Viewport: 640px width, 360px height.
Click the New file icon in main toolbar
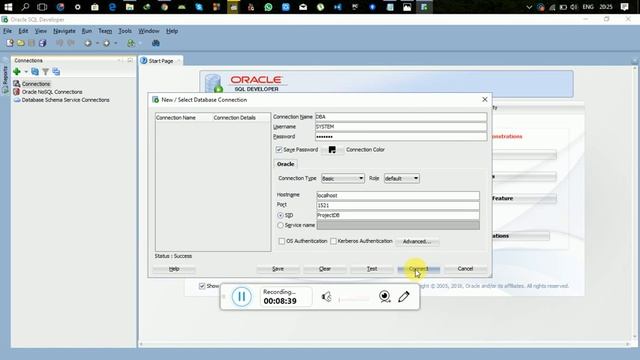tap(10, 43)
